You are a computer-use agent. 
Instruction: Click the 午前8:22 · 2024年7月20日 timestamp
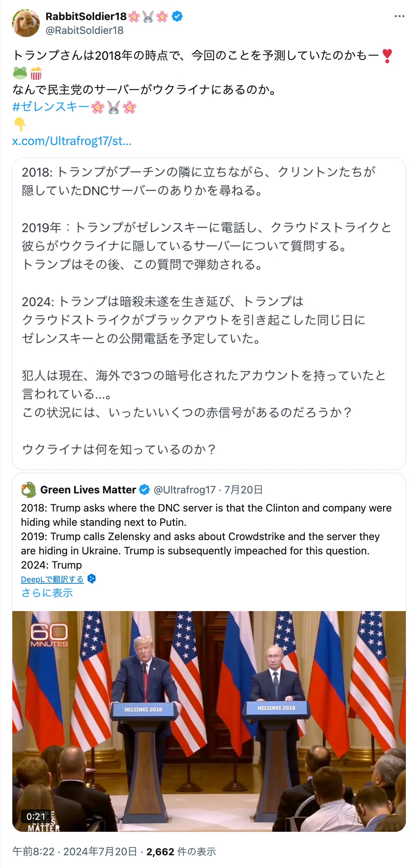pyautogui.click(x=75, y=851)
